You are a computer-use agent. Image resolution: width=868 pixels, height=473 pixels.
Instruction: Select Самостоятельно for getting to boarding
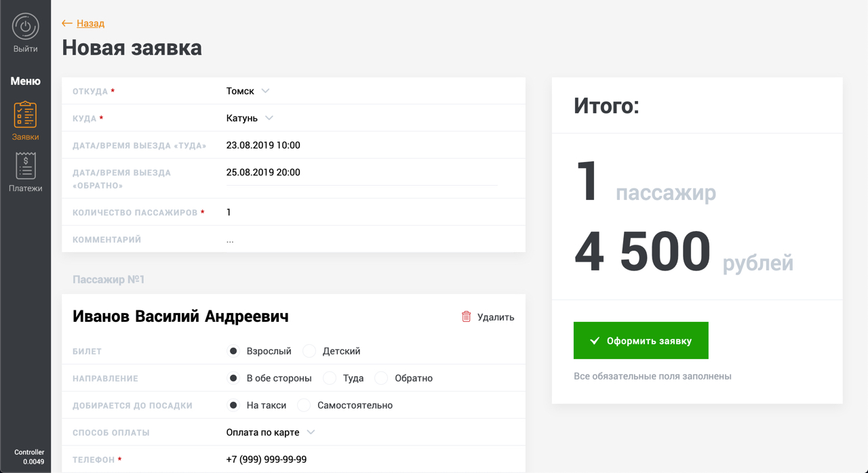click(x=304, y=405)
